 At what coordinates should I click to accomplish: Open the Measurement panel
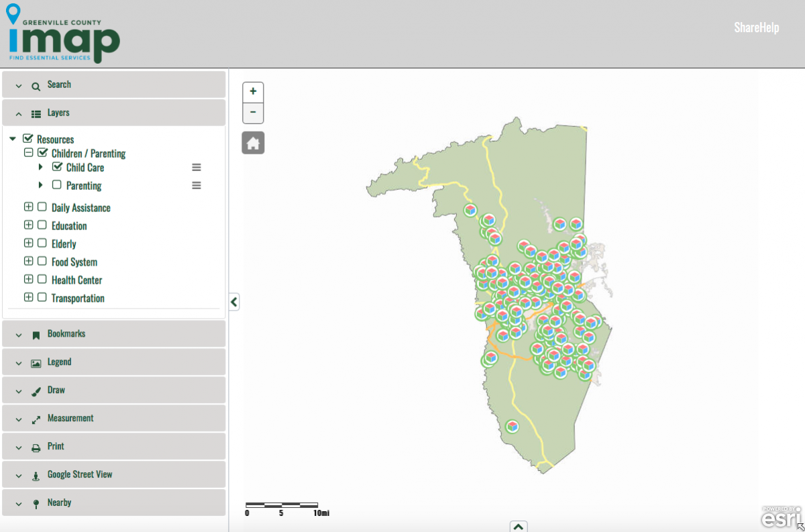tap(113, 419)
